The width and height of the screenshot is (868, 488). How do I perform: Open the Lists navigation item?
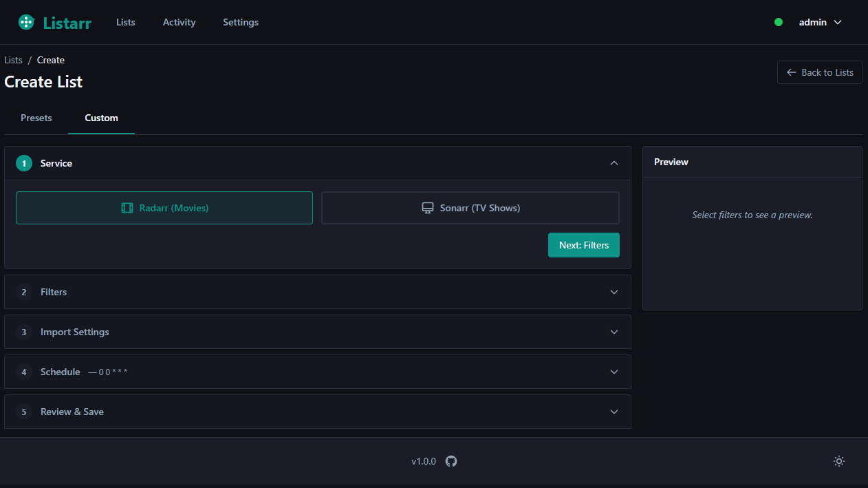point(126,22)
